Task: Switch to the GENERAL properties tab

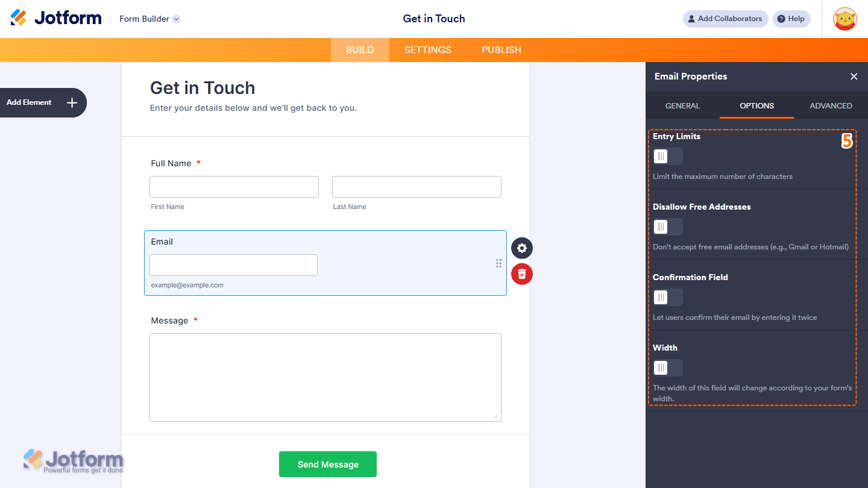Action: [682, 105]
